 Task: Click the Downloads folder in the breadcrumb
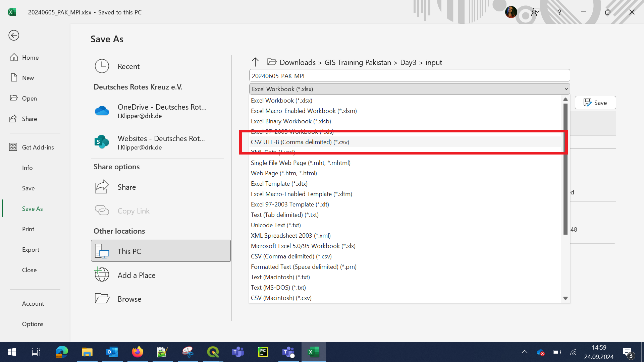[298, 63]
